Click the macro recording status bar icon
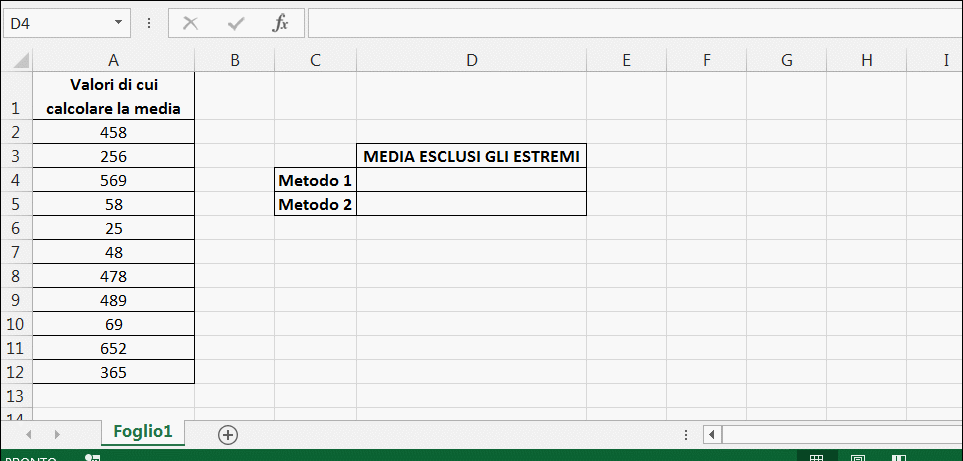 (93, 458)
